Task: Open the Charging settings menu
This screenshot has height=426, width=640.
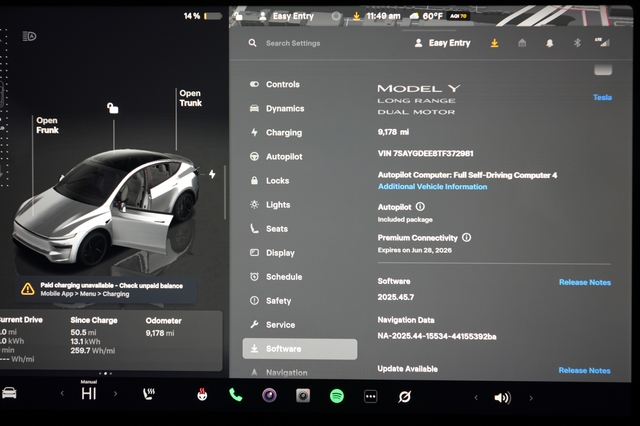Action: 276,132
